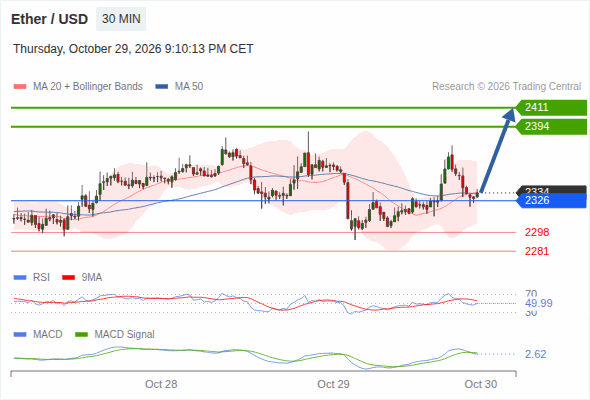The image size is (590, 400).
Task: Click the Oct 30 time axis label
Action: 481,384
